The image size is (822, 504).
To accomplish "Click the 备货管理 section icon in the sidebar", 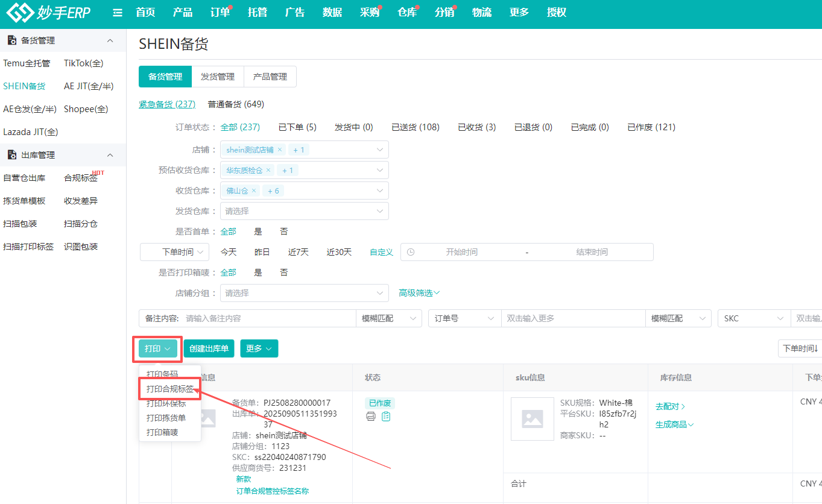I will point(11,40).
